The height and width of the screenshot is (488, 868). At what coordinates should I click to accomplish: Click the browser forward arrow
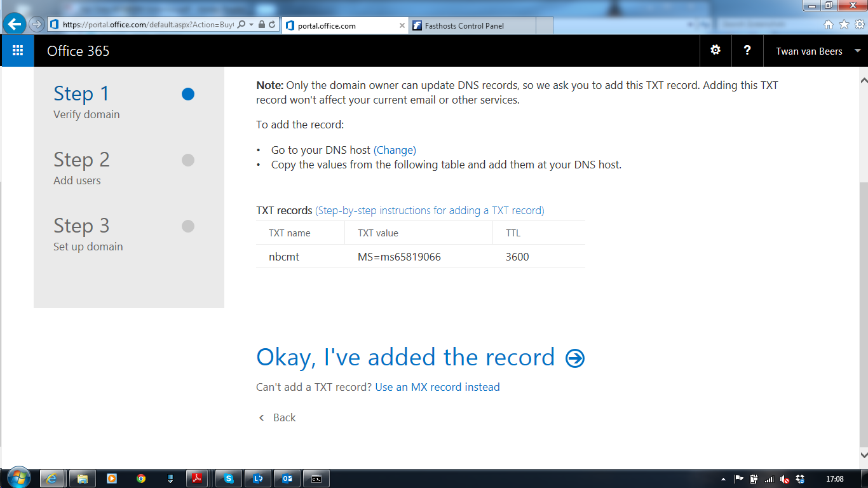(36, 24)
